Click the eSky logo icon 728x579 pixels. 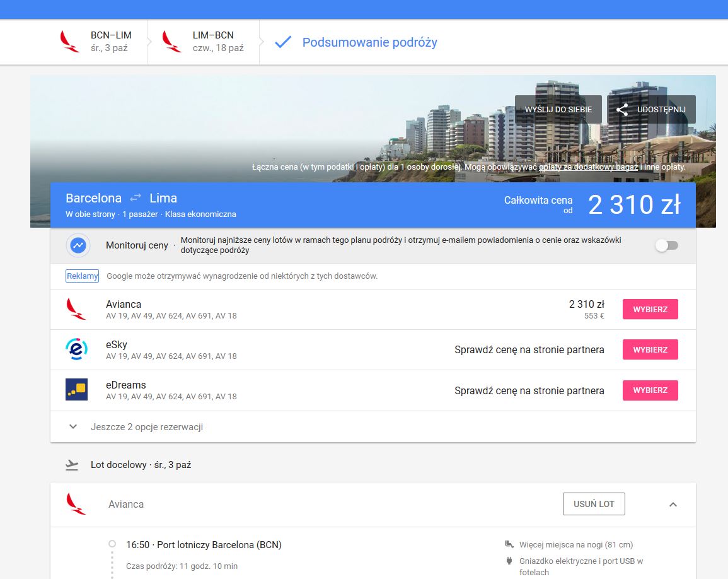tap(77, 349)
